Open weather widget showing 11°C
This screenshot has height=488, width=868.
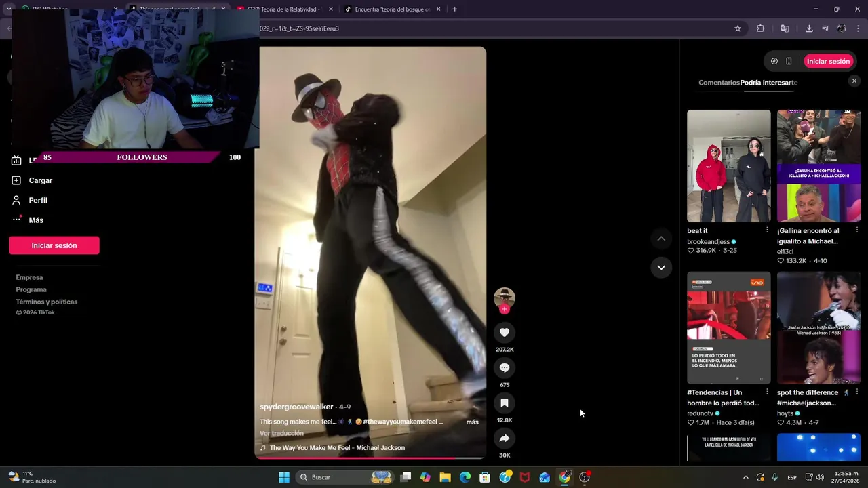click(x=33, y=477)
